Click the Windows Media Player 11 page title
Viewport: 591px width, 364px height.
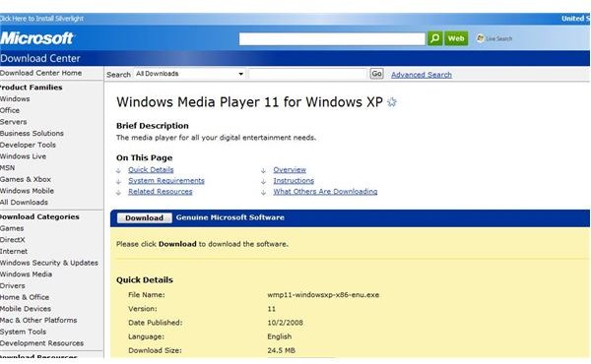click(x=249, y=102)
